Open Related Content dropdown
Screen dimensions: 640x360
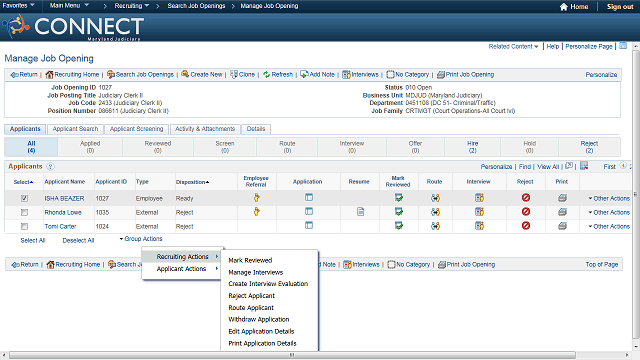coord(513,47)
